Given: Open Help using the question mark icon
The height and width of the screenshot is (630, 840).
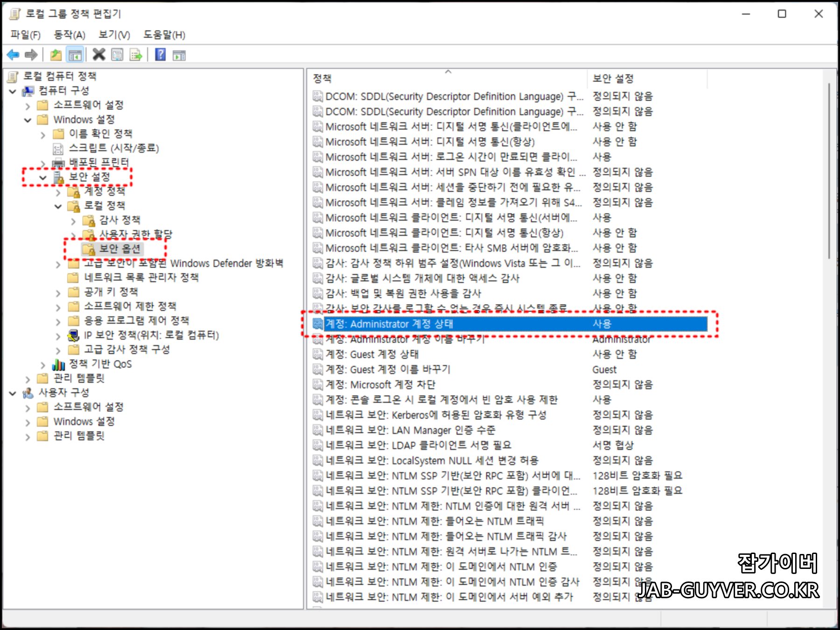Looking at the screenshot, I should coord(160,55).
